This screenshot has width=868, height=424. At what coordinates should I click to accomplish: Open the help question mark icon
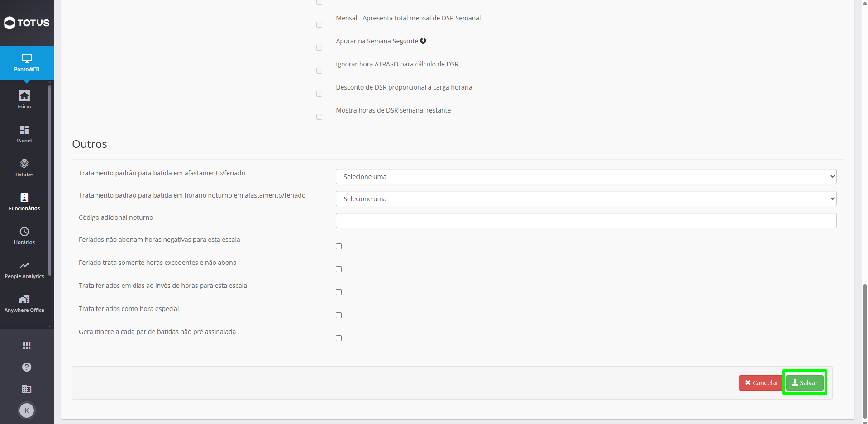click(x=27, y=367)
